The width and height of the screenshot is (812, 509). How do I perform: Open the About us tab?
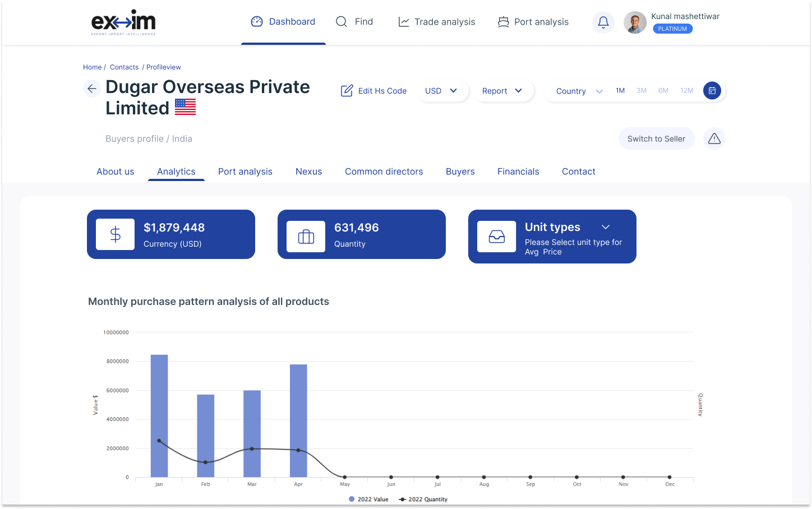(x=116, y=172)
